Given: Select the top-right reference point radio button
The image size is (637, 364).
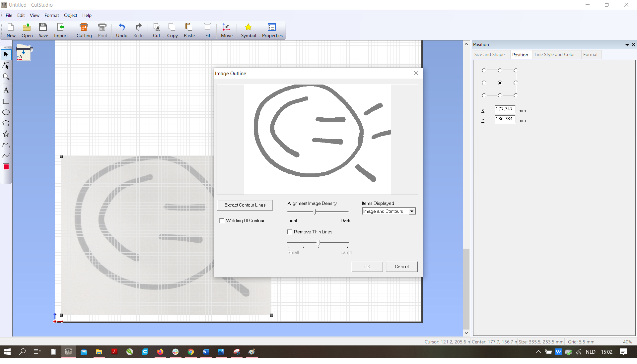Looking at the screenshot, I should (x=516, y=70).
